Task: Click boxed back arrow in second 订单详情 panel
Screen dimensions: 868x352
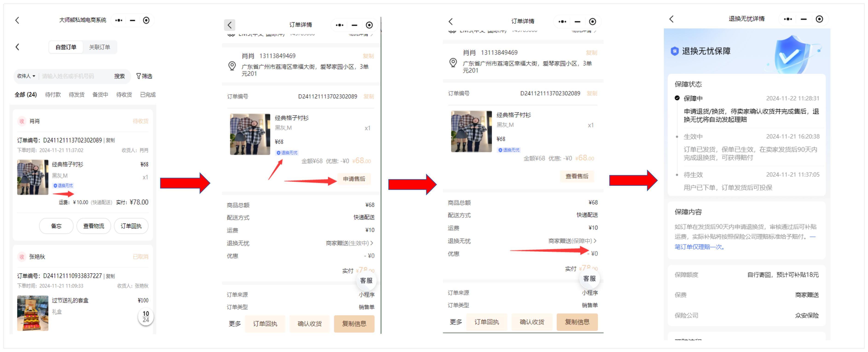Action: pos(229,25)
